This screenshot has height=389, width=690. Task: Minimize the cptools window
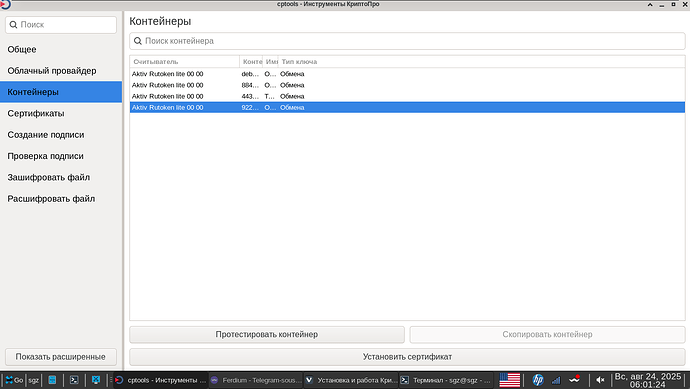pyautogui.click(x=662, y=4)
